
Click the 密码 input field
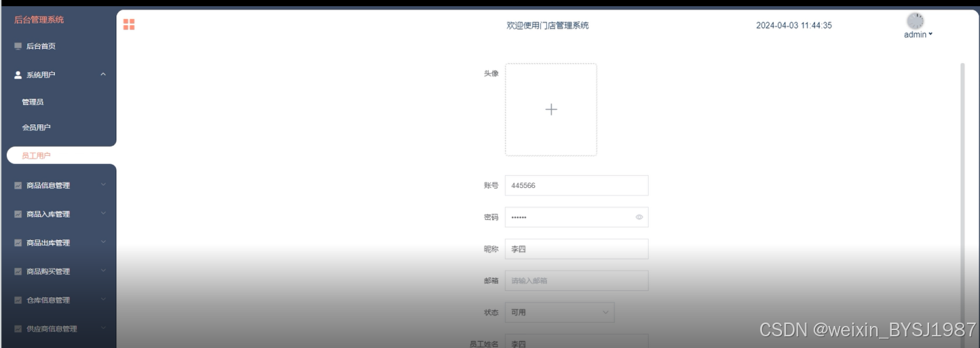[577, 217]
